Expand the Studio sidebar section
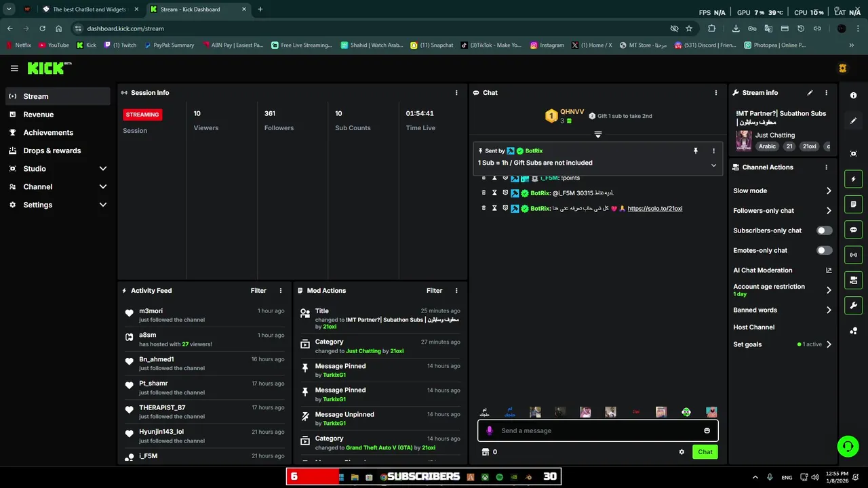 point(103,169)
